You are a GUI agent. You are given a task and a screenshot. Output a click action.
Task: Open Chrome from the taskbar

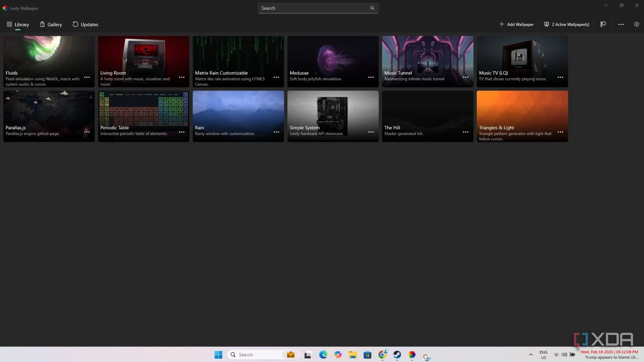point(382,355)
